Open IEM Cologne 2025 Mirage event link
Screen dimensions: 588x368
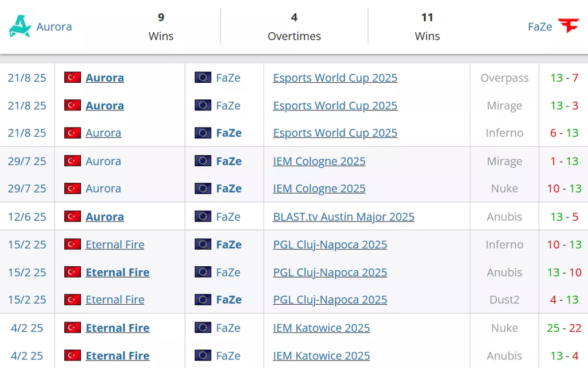pos(319,162)
